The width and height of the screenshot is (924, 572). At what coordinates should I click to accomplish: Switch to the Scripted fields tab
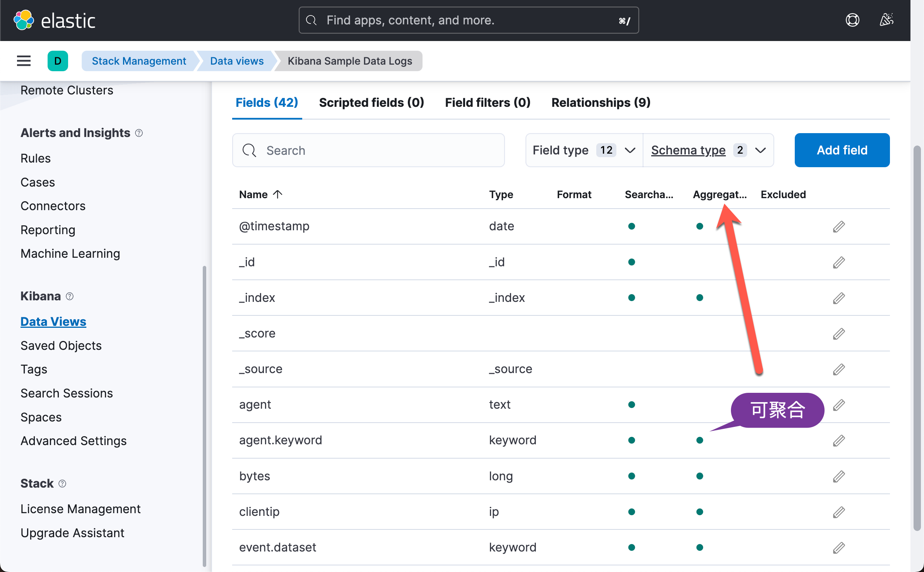click(371, 103)
